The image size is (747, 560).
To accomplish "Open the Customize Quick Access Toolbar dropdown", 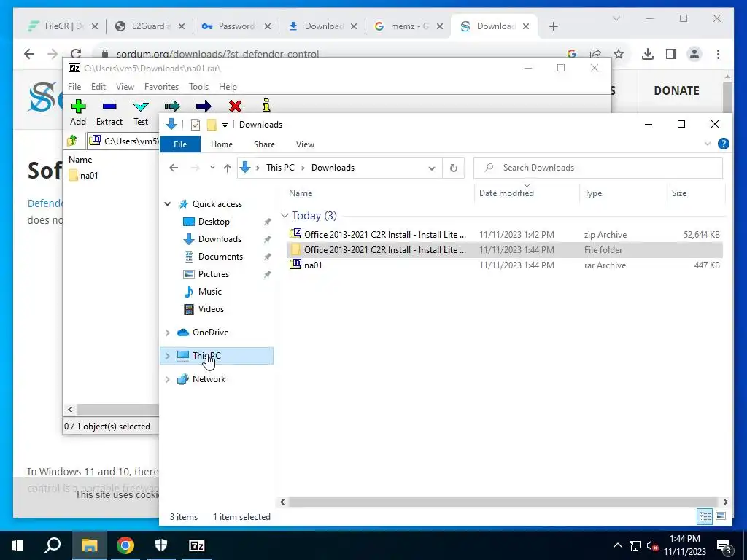I will [225, 125].
